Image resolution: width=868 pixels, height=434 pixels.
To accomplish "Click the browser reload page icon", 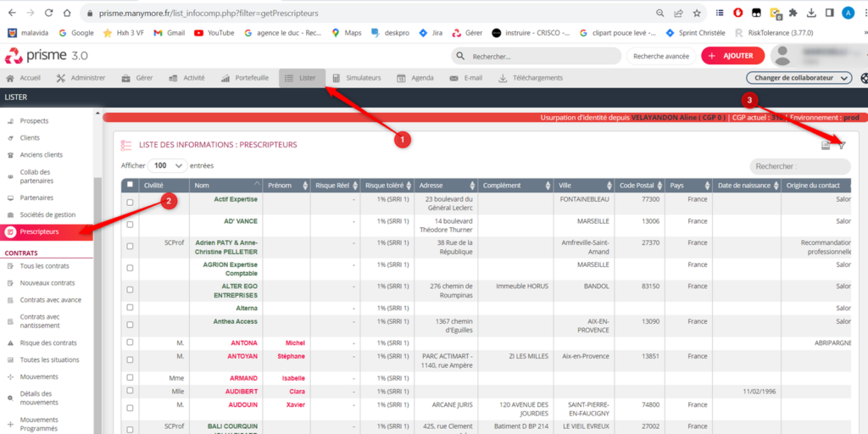I will [47, 14].
